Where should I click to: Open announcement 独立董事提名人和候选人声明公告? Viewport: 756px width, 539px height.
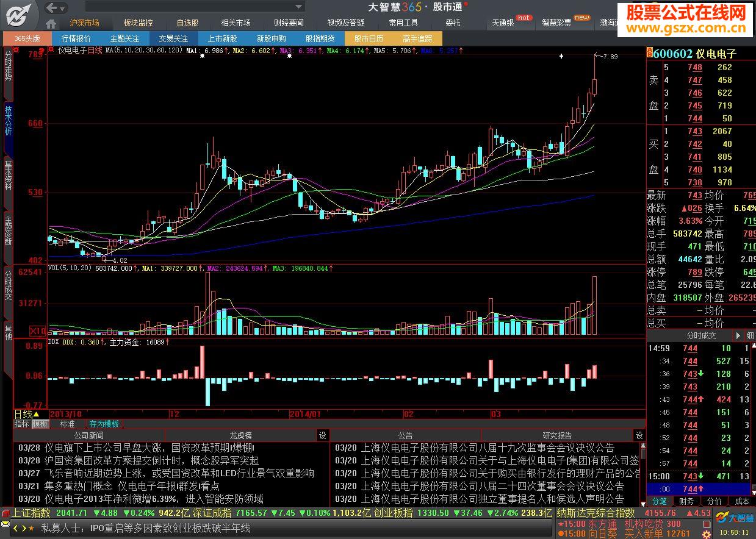point(492,499)
